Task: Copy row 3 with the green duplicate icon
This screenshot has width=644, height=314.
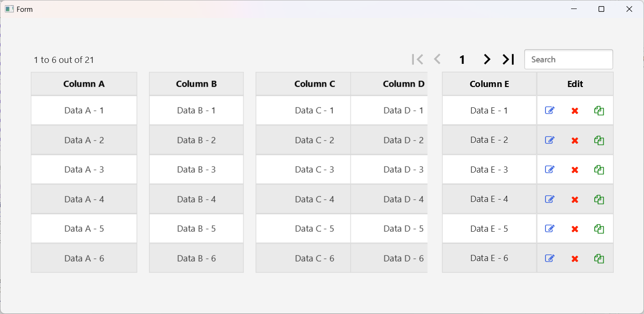Action: click(599, 170)
